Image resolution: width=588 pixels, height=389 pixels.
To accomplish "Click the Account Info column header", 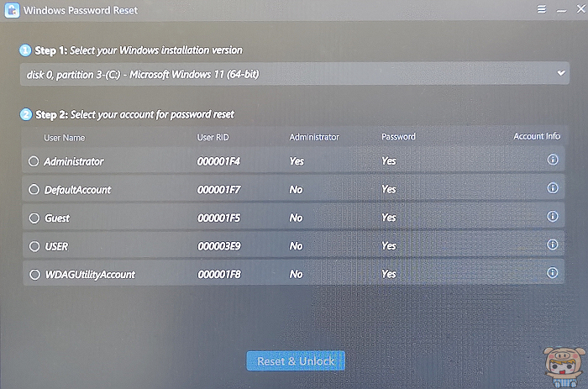I will (536, 136).
